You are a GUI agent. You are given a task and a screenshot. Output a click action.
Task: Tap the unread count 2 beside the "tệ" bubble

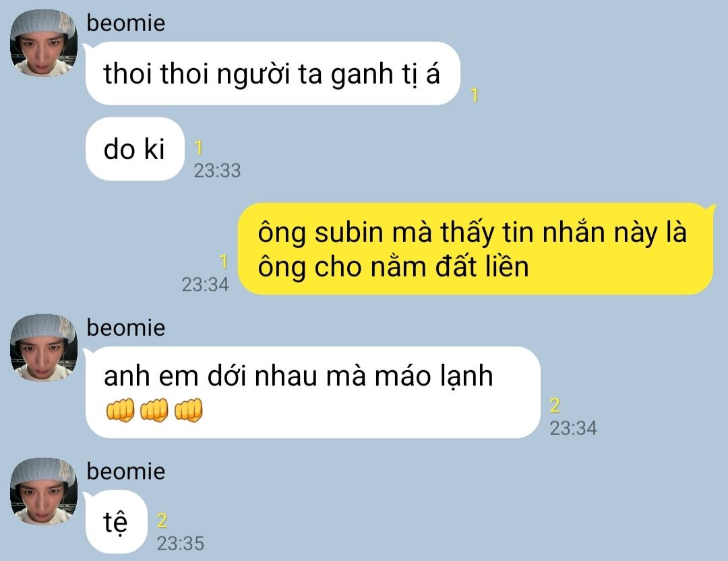[x=162, y=521]
